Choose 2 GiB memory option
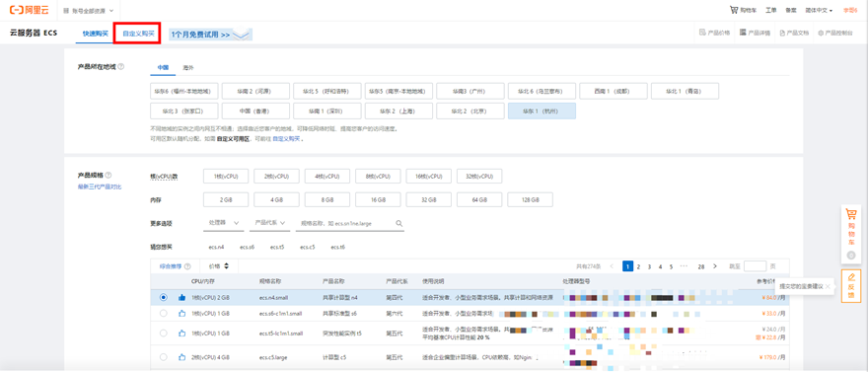 (x=226, y=199)
